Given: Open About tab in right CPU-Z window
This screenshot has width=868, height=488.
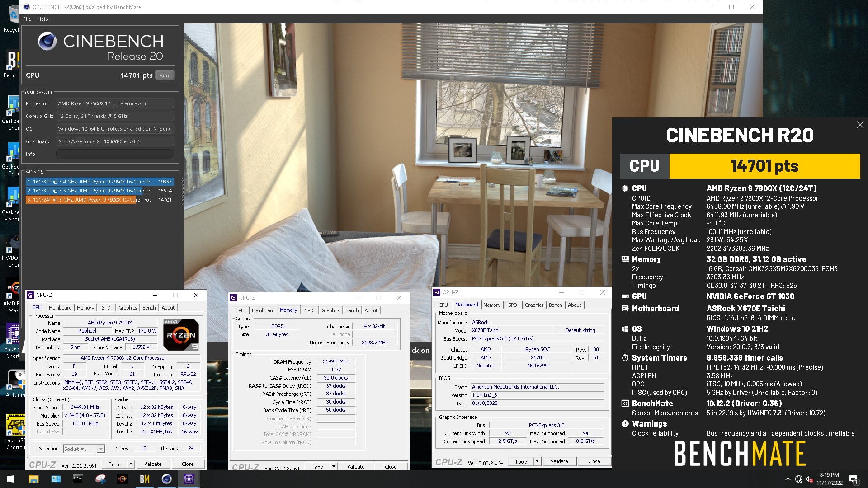Looking at the screenshot, I should tap(575, 305).
